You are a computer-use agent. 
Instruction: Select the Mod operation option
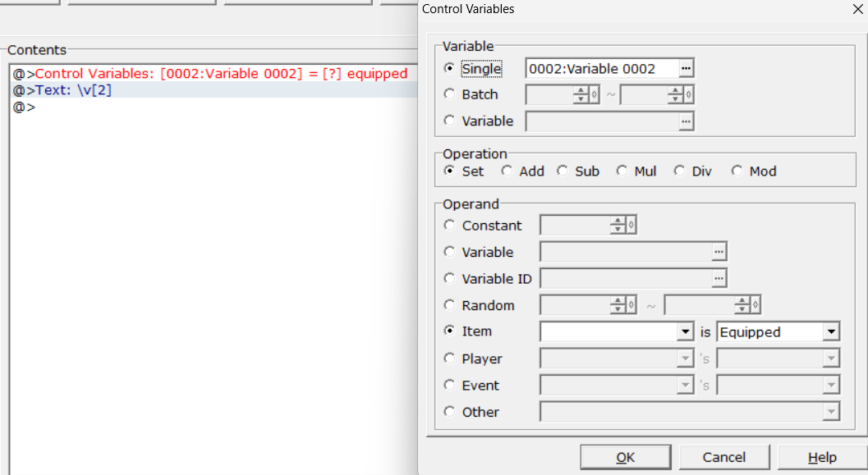tap(737, 171)
